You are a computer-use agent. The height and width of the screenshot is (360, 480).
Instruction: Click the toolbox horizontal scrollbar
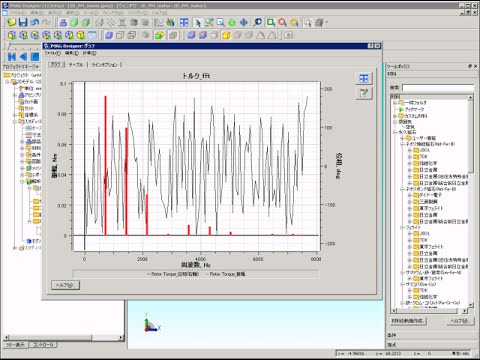[x=429, y=311]
